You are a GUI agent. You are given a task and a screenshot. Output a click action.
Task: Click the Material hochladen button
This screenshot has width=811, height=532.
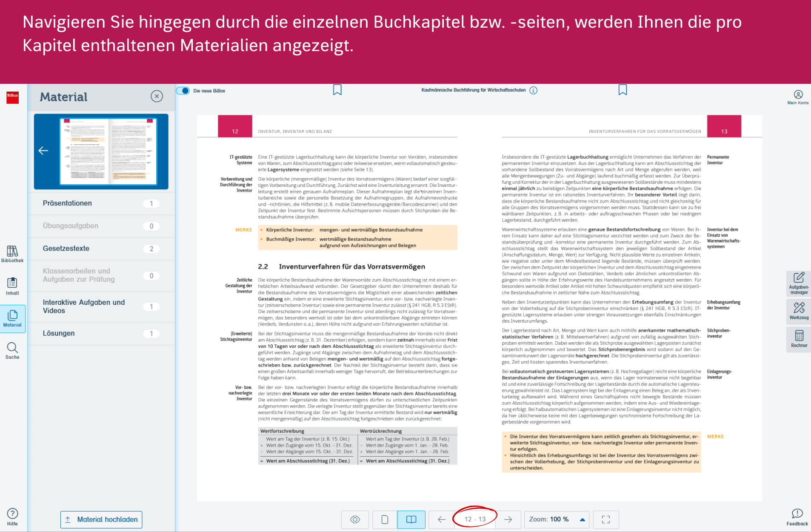click(x=101, y=519)
